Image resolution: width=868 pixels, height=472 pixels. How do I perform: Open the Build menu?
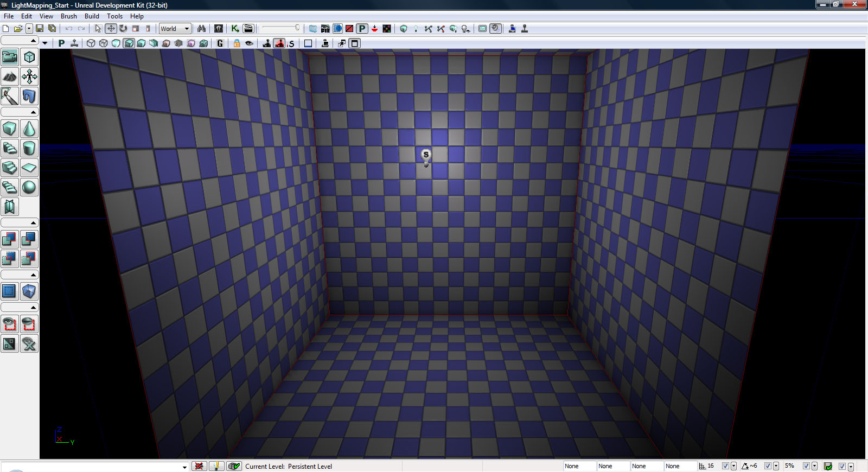(x=92, y=16)
